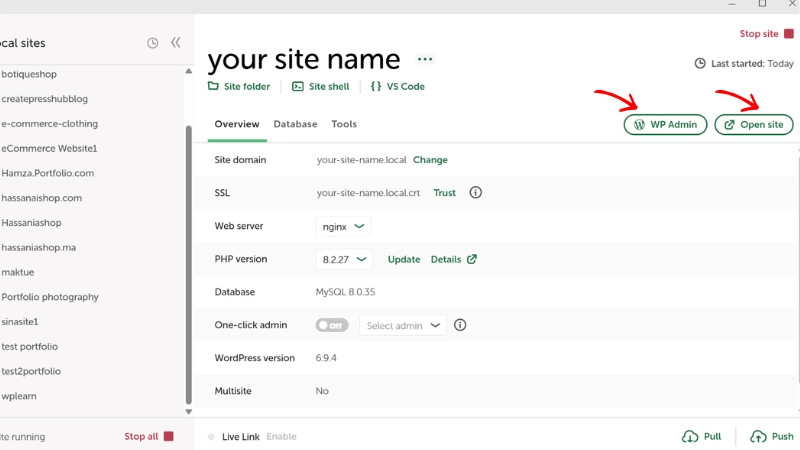
Task: Open the site actions three-dot menu
Action: pos(424,59)
